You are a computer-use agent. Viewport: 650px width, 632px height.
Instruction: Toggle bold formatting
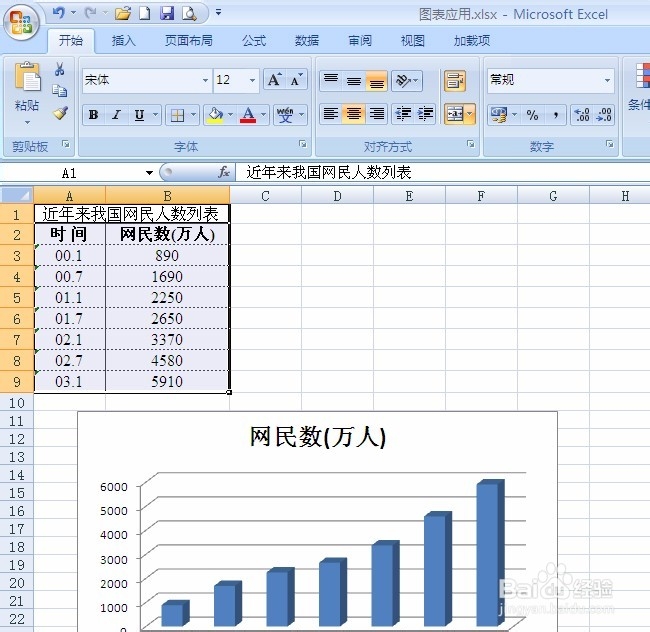tap(94, 115)
